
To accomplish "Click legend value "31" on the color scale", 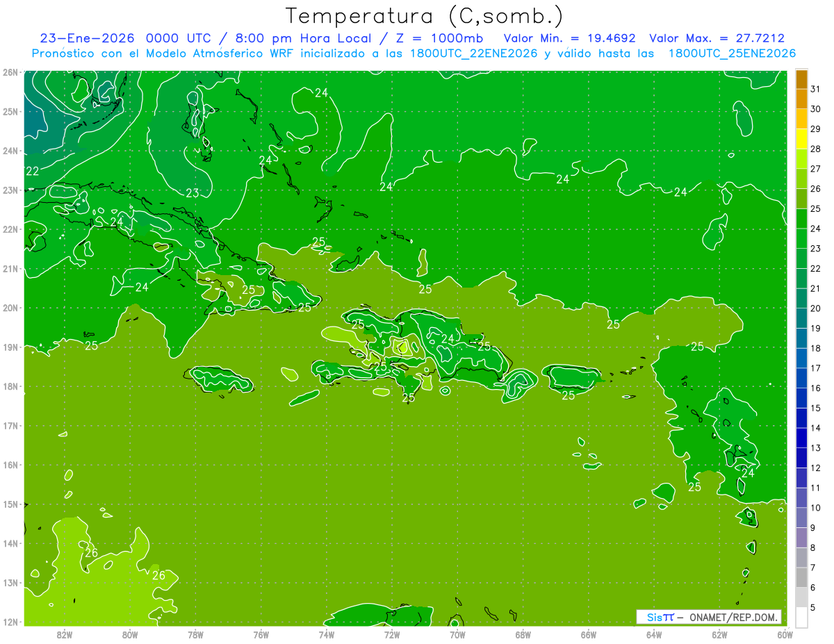I will point(816,89).
